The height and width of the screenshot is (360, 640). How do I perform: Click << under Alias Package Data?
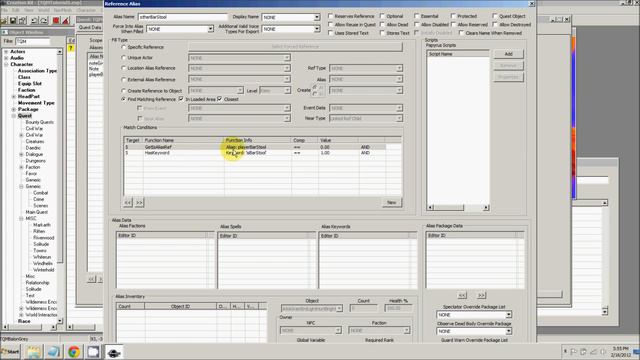(462, 295)
